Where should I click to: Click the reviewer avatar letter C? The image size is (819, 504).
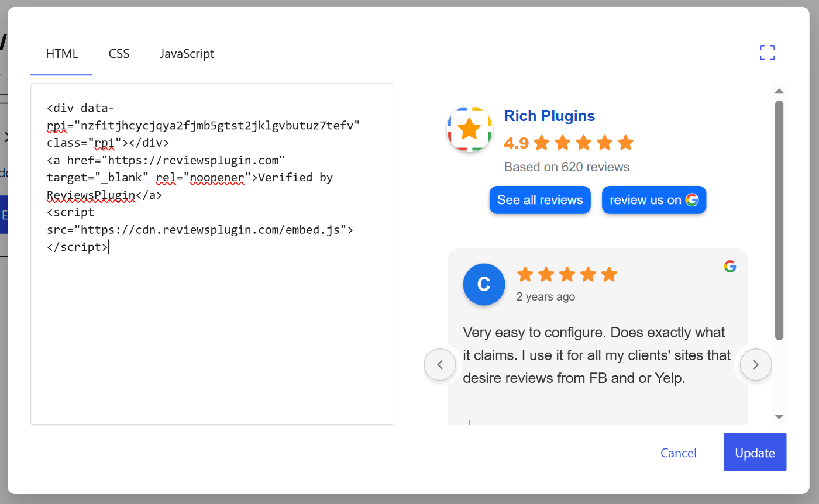click(x=484, y=285)
